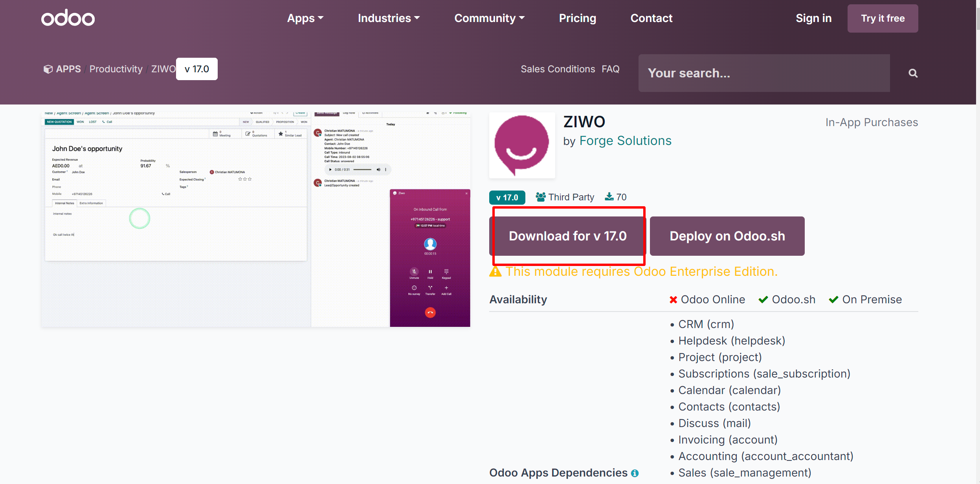980x484 pixels.
Task: Click the Calendar (calendar) dependency
Action: pyautogui.click(x=729, y=390)
